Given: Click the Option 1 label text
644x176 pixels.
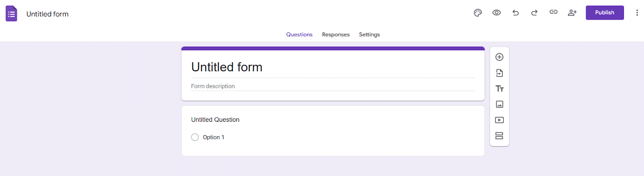Looking at the screenshot, I should coord(213,137).
